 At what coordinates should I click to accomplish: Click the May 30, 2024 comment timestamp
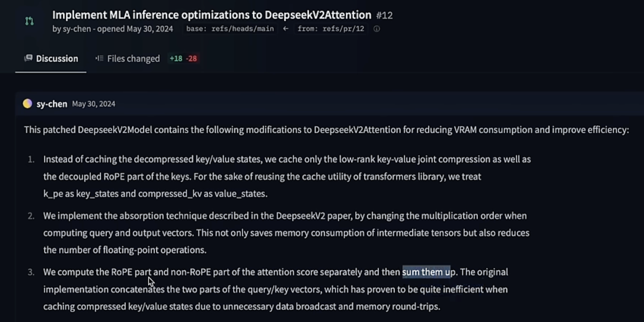(x=94, y=104)
